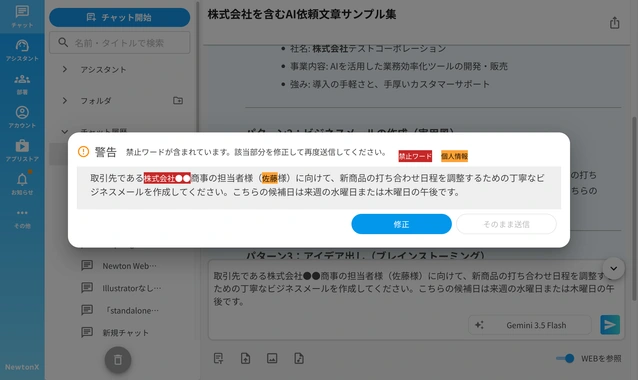Click the highlighted 佐藤 personal info word

269,178
